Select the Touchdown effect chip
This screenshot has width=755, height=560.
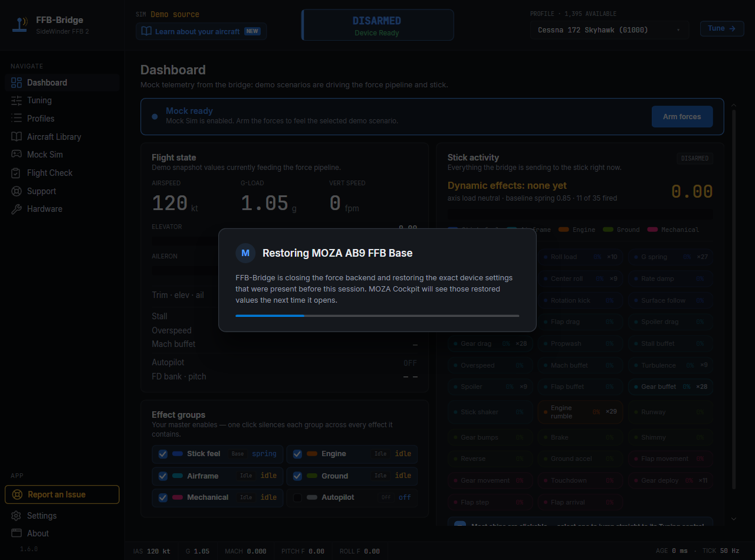[580, 480]
